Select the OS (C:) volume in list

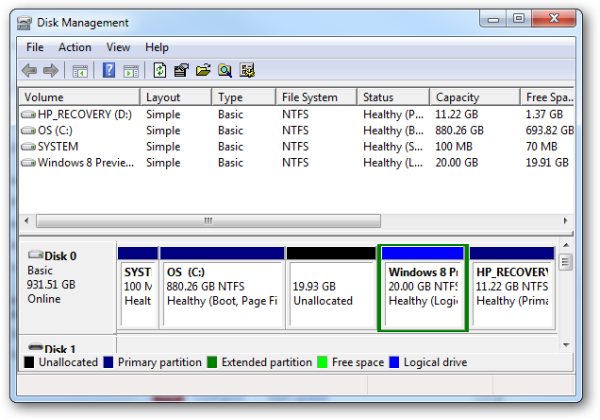click(50, 131)
